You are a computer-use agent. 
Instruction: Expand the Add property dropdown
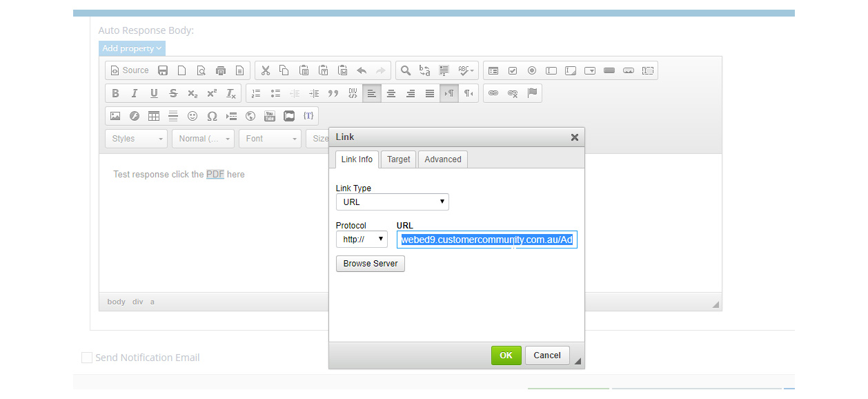click(x=131, y=48)
